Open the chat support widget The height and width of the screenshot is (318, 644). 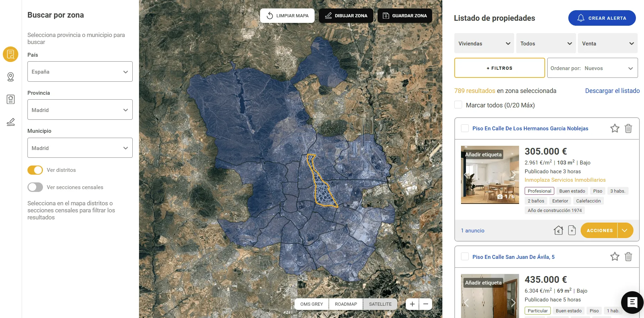632,302
